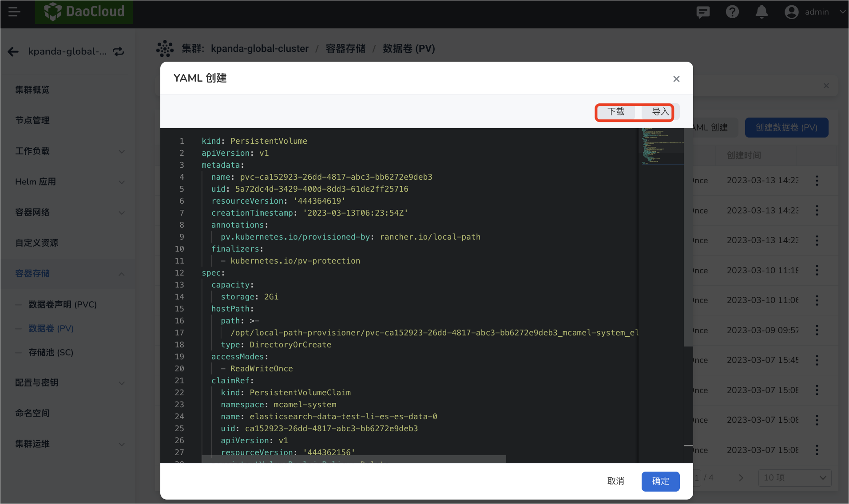849x504 pixels.
Task: Click 创建数据卷 (PV) button
Action: tap(786, 128)
